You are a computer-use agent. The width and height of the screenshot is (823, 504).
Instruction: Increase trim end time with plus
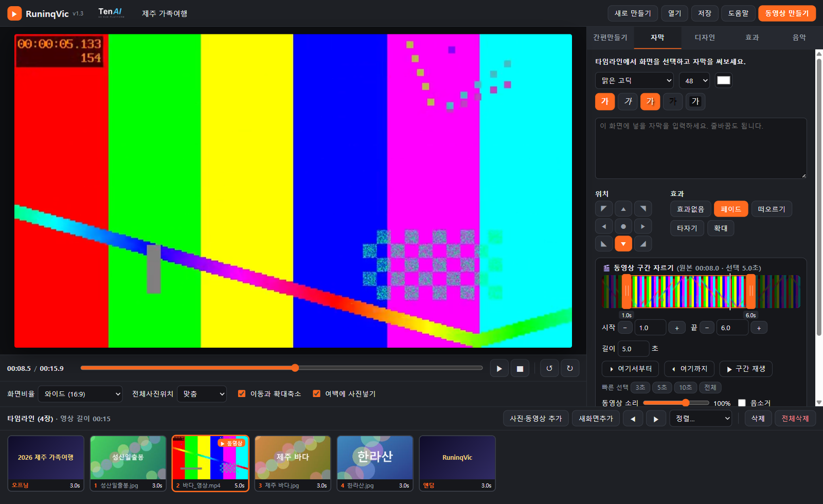point(759,328)
